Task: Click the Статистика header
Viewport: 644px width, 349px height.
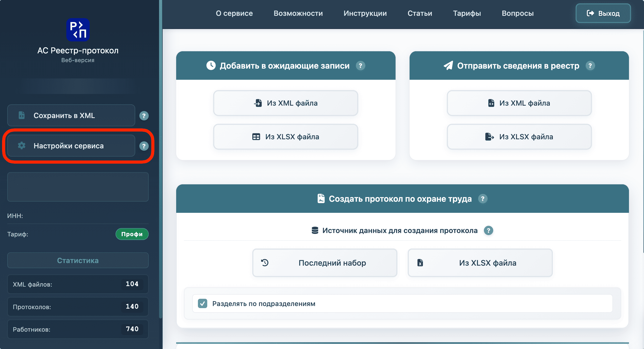Action: (x=78, y=260)
